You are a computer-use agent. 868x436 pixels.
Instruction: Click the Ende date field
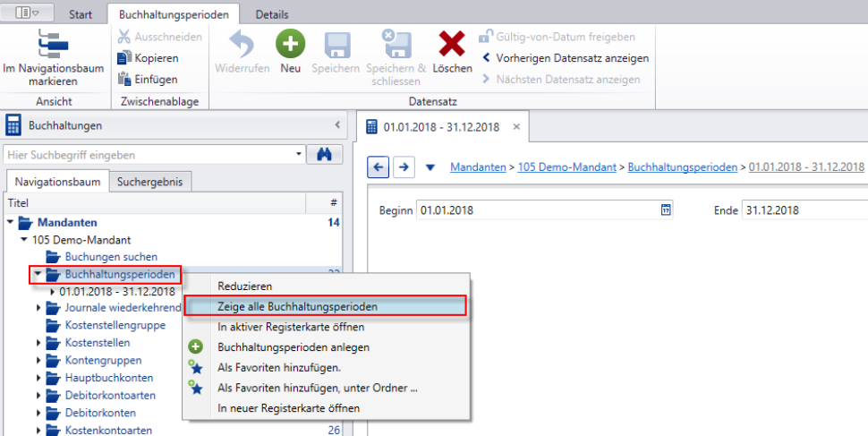[x=804, y=210]
